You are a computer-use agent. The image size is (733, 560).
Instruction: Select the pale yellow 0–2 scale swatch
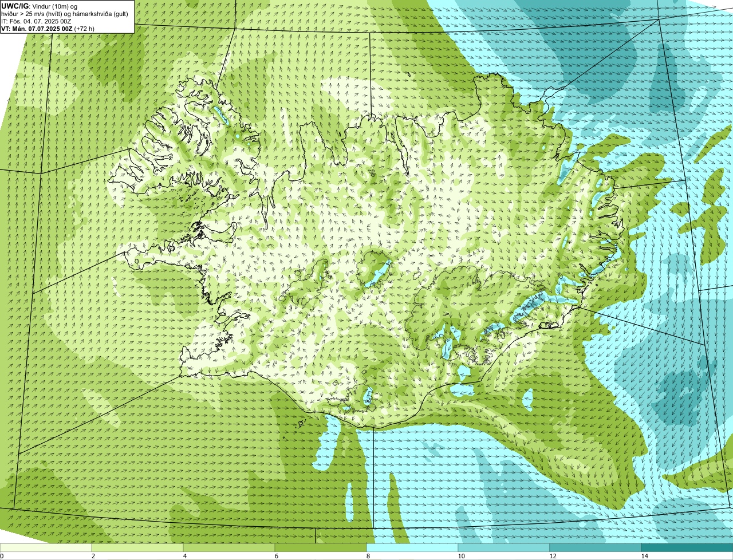[46, 547]
